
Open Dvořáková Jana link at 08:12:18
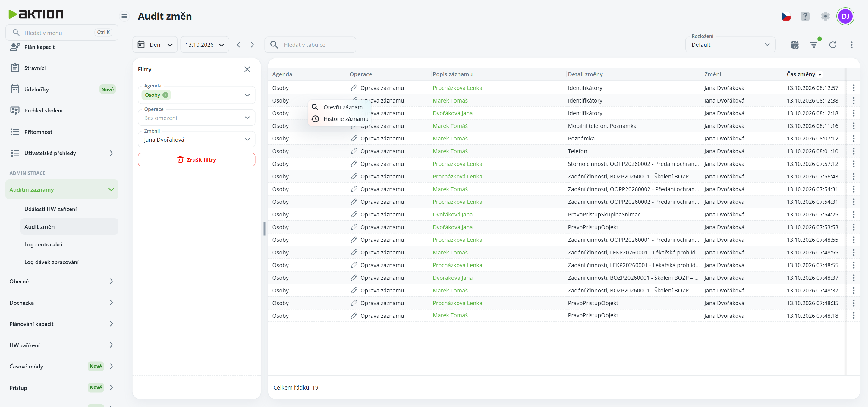pos(452,113)
